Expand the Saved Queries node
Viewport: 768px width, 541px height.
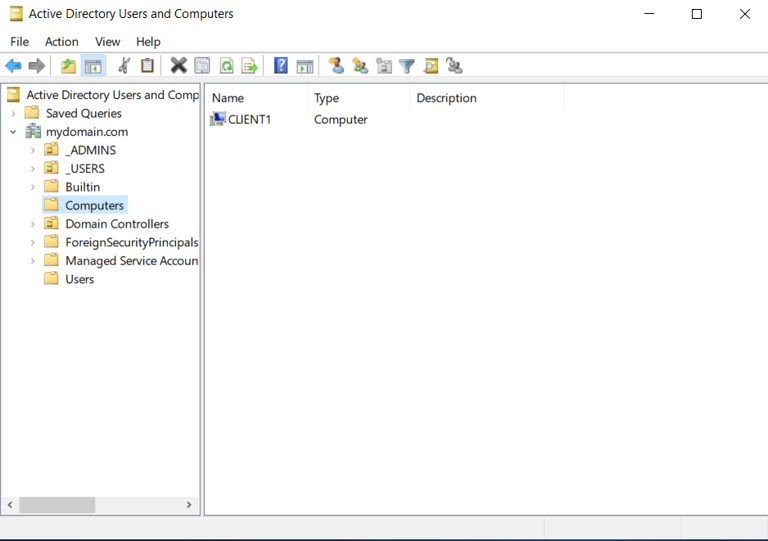pos(13,113)
